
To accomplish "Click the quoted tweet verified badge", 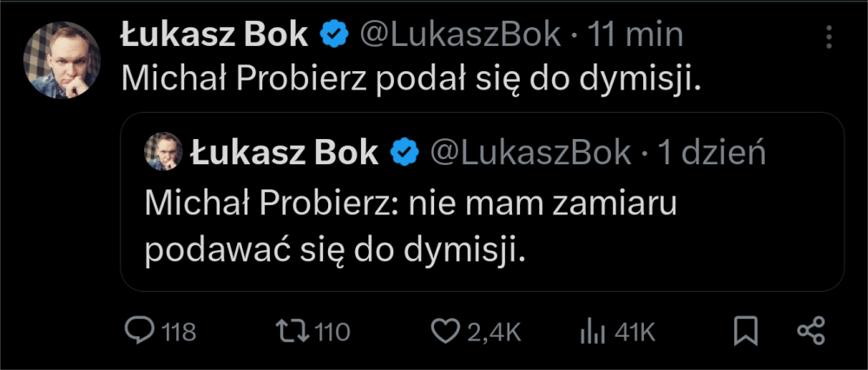I will pyautogui.click(x=404, y=153).
